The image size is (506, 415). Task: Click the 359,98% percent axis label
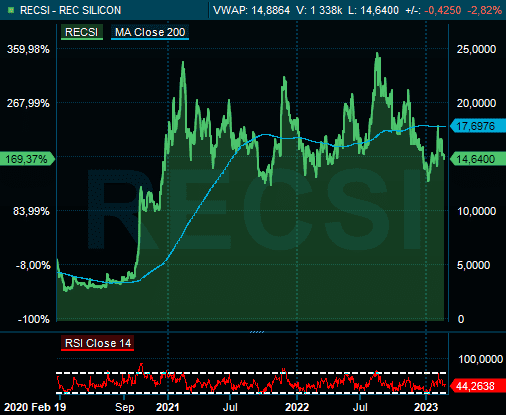pyautogui.click(x=28, y=49)
